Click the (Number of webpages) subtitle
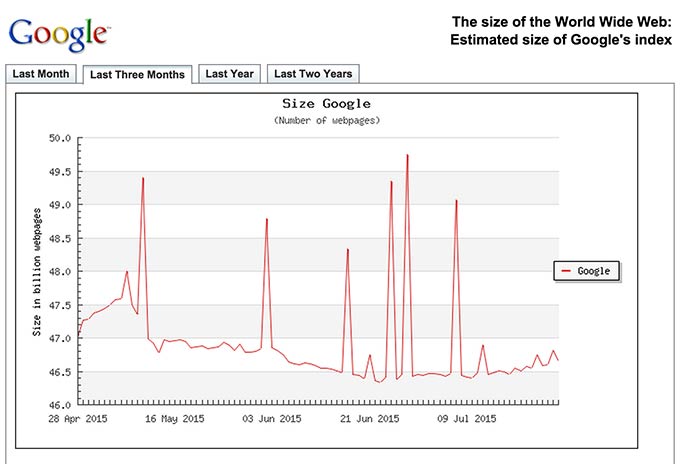Viewport: 680px width, 464px height. pyautogui.click(x=327, y=121)
